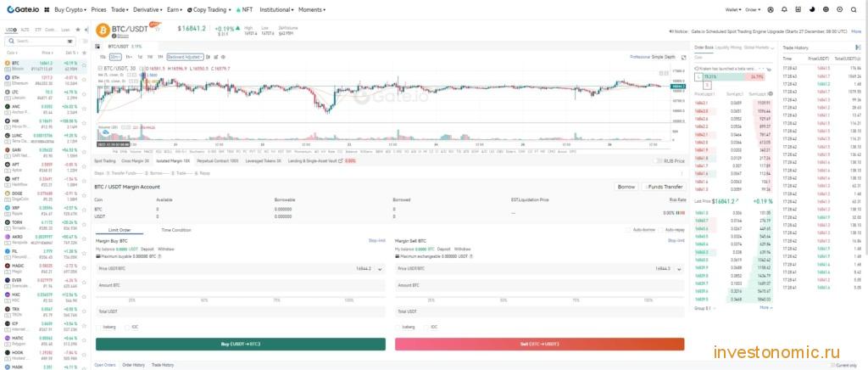Open the Backward Adjusted dropdown on chart
Screen dimensions: 868x370
click(185, 57)
